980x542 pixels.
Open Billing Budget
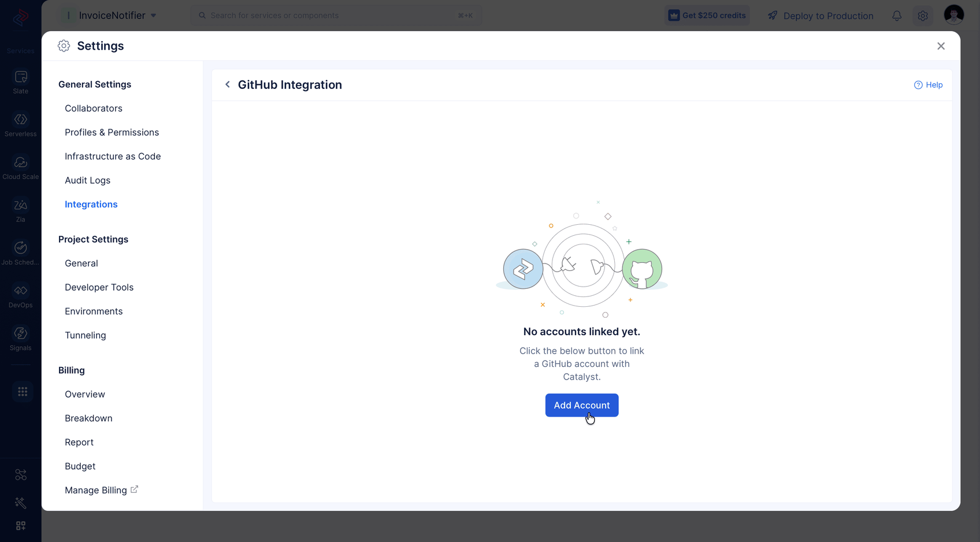[80, 466]
